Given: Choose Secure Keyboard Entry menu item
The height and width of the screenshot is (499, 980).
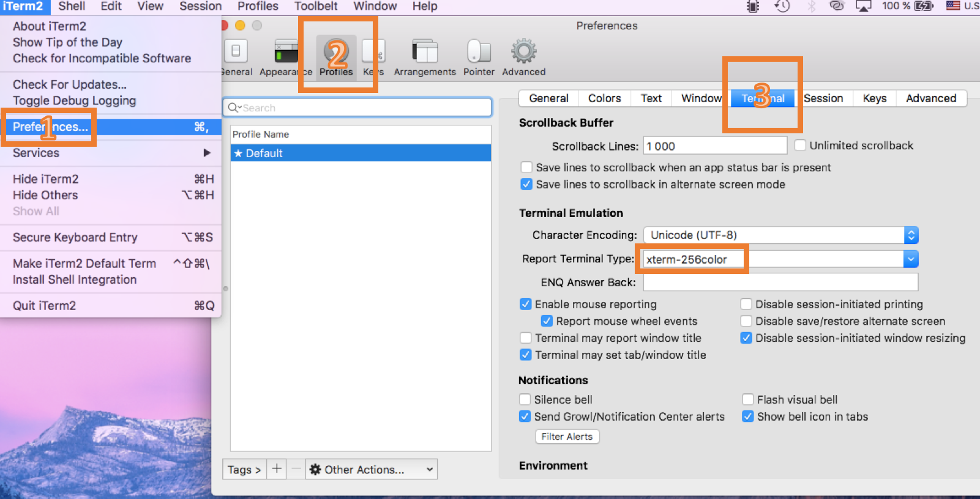Looking at the screenshot, I should (x=111, y=237).
